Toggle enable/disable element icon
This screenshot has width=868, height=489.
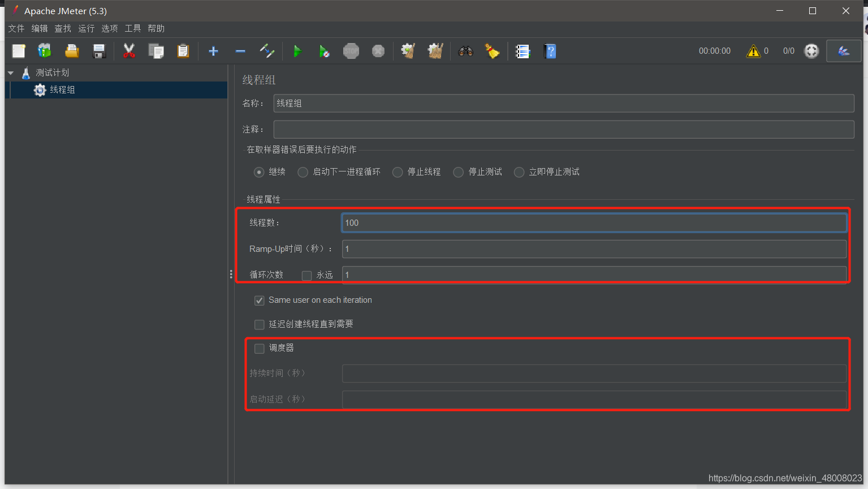[x=267, y=51]
